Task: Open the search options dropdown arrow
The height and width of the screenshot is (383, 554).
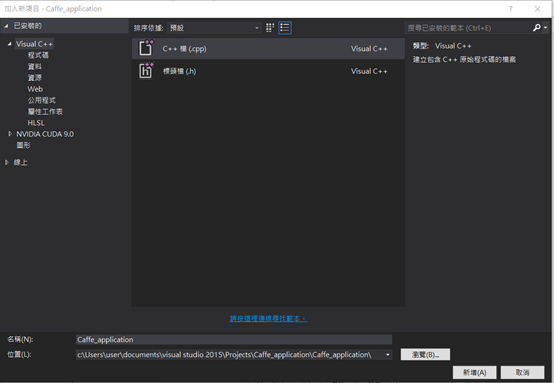Action: coord(546,28)
